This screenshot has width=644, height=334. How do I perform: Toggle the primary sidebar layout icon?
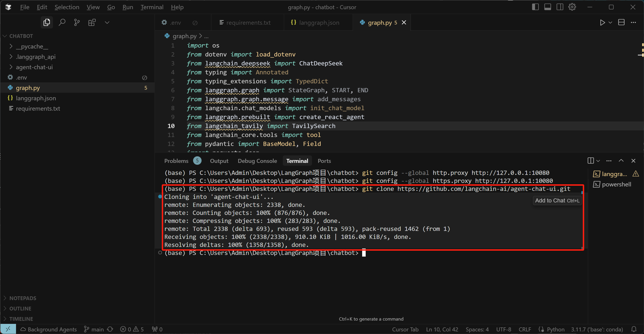coord(535,7)
